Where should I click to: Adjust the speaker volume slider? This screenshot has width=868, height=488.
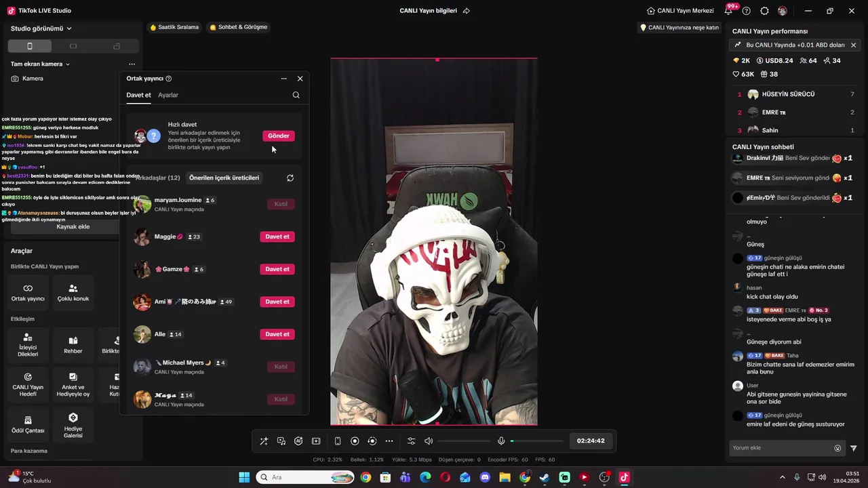pos(464,441)
